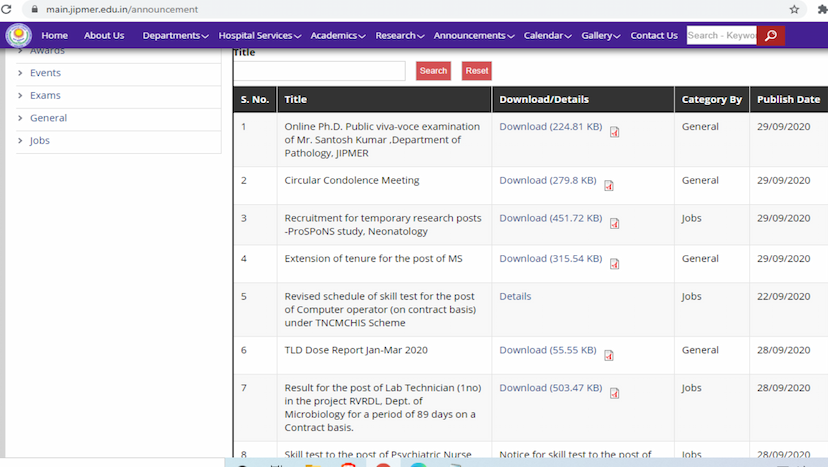Open the Departments dropdown menu
The width and height of the screenshot is (828, 467).
(175, 36)
